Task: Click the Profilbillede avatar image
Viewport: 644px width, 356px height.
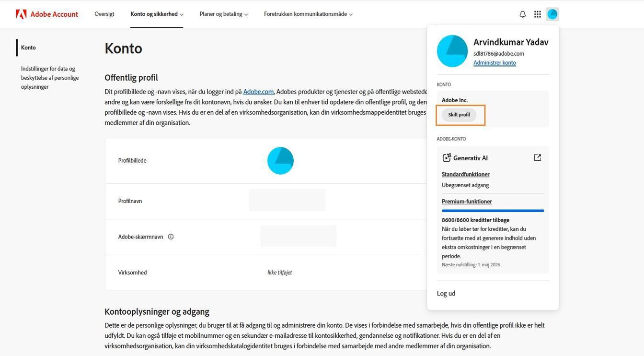Action: point(280,161)
